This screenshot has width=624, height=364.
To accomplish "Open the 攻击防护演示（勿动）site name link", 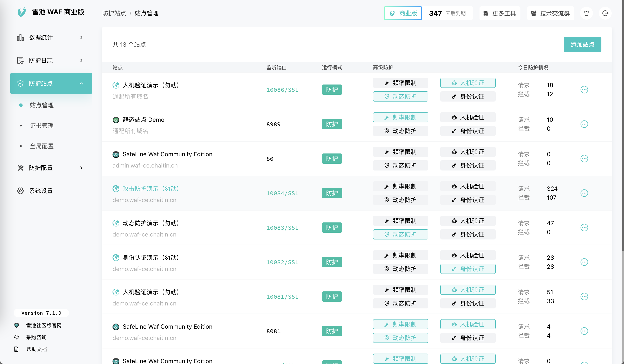I will [x=150, y=189].
